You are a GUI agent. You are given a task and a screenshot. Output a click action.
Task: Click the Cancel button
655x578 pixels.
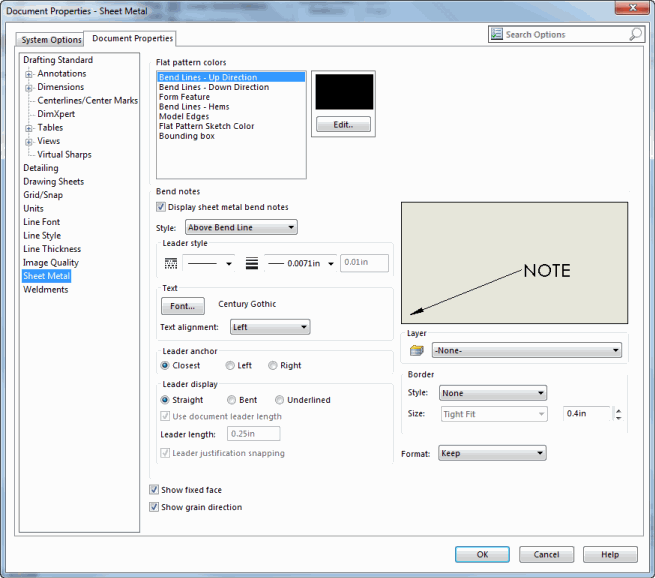point(546,554)
